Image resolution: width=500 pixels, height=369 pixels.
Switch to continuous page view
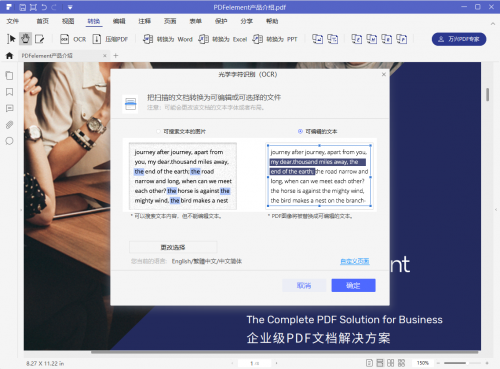click(380, 363)
